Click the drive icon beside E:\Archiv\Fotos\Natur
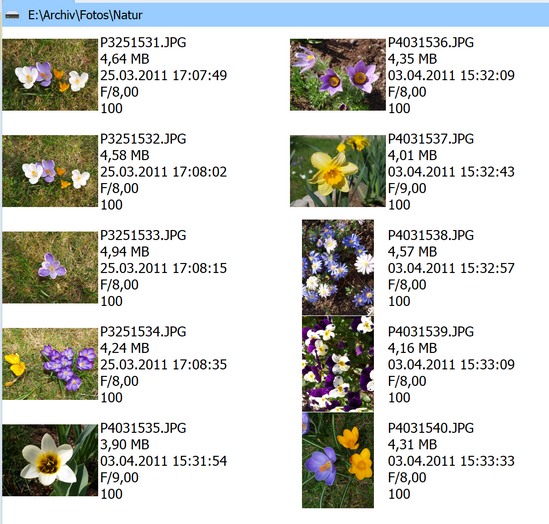The height and width of the screenshot is (524, 549). coord(13,15)
